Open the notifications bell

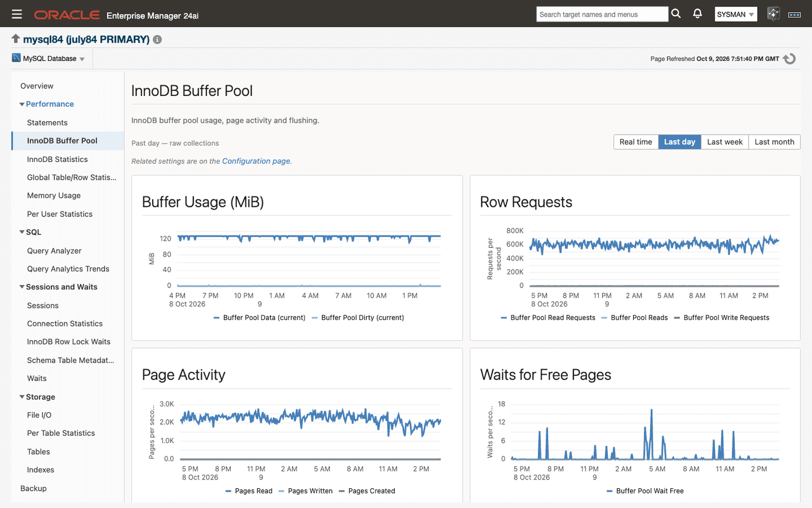point(698,14)
